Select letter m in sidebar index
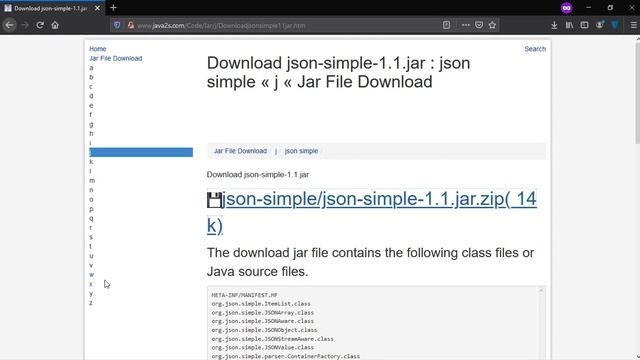Image resolution: width=640 pixels, height=360 pixels. click(92, 181)
